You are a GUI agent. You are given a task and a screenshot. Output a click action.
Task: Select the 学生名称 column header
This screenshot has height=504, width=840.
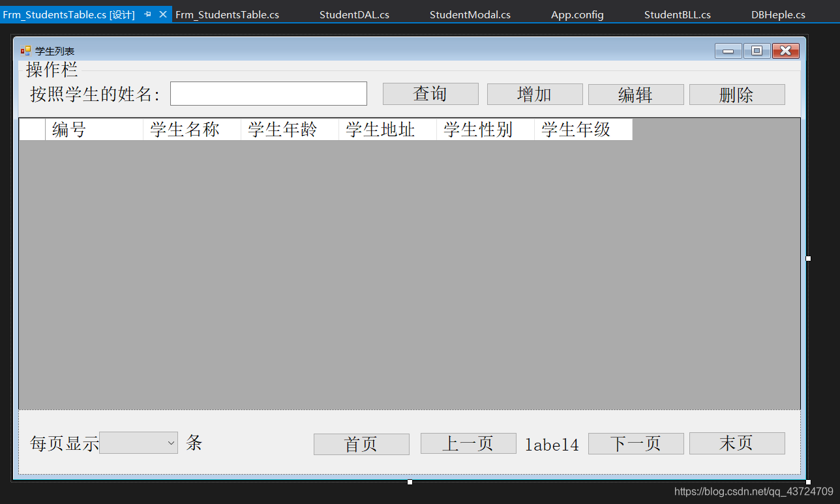[x=192, y=129]
